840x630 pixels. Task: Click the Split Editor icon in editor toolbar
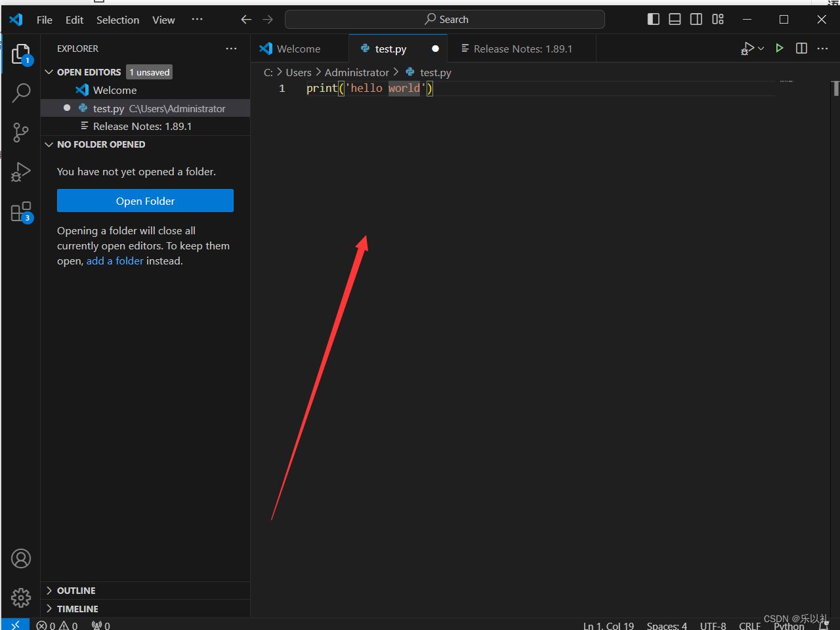tap(801, 48)
